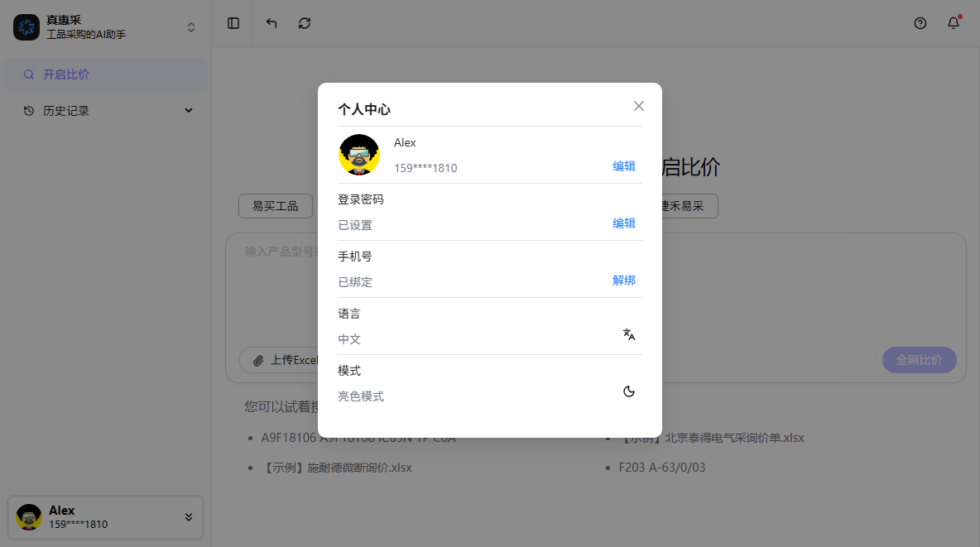Viewport: 980px width, 547px height.
Task: Open notifications via the bell icon
Action: coord(953,23)
